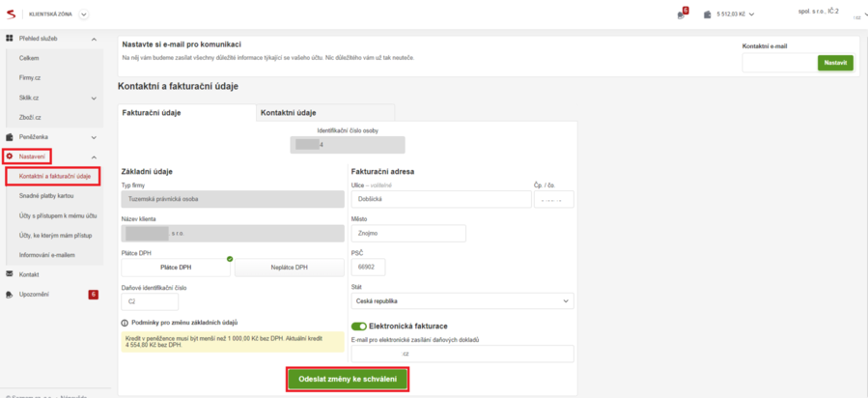868x398 pixels.
Task: Click the wallet credit icon in header
Action: pyautogui.click(x=708, y=14)
